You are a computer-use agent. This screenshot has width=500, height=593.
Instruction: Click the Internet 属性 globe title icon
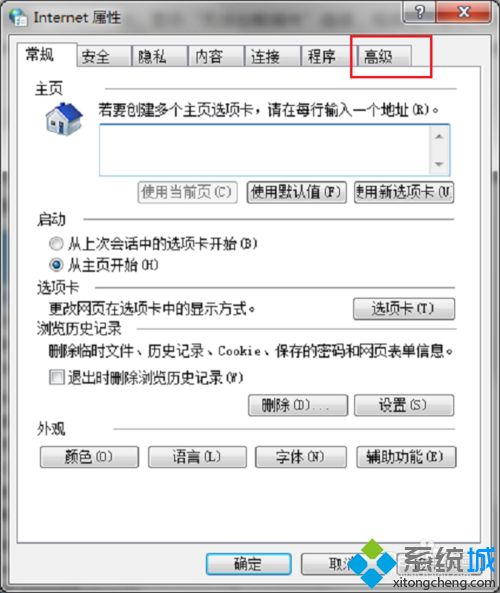coord(18,17)
